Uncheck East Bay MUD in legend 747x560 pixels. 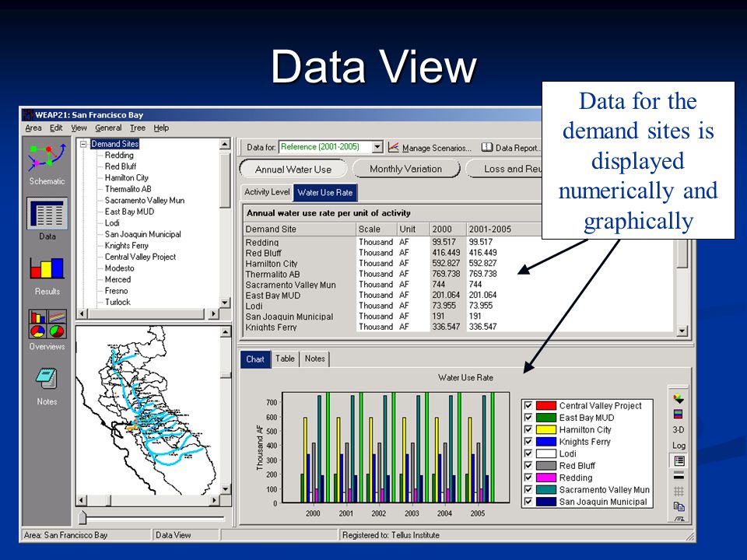[x=528, y=418]
